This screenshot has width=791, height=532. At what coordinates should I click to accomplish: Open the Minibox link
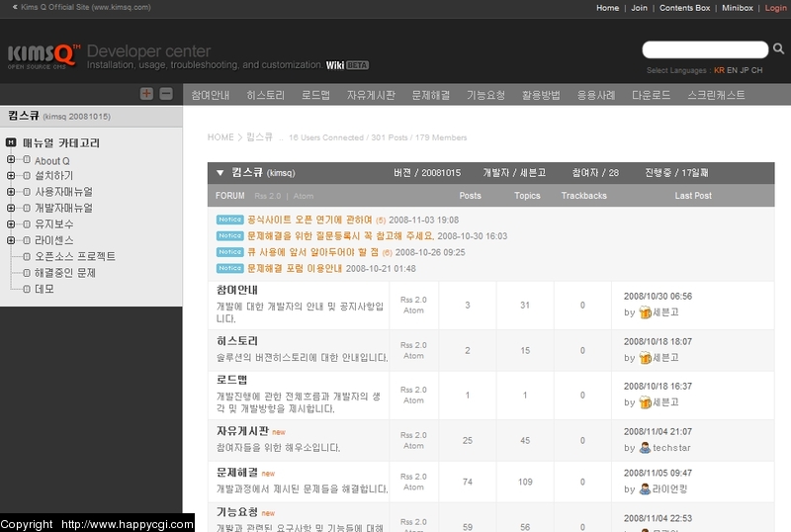737,8
